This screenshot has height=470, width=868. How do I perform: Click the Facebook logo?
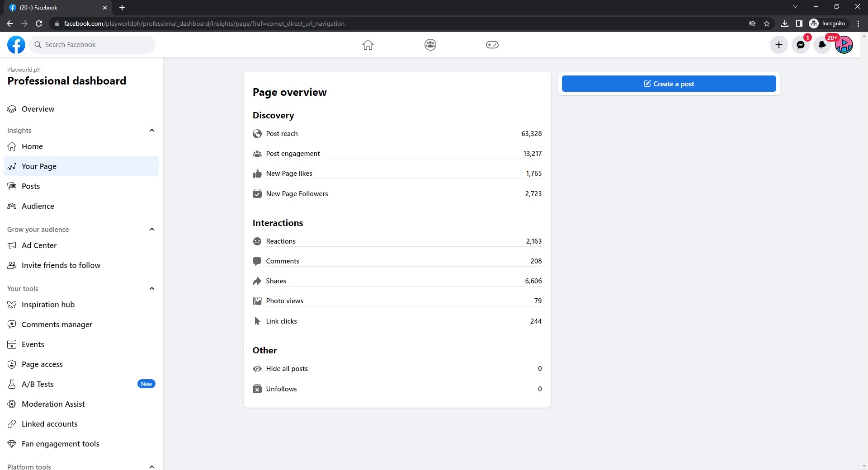coord(16,45)
